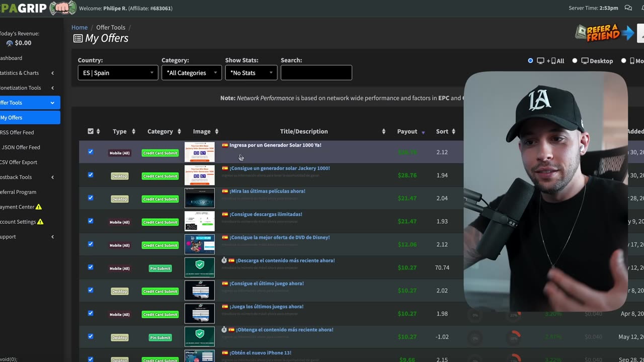Open the Consigue descargas ilimitadas offer title
This screenshot has height=362, width=644.
(x=266, y=214)
